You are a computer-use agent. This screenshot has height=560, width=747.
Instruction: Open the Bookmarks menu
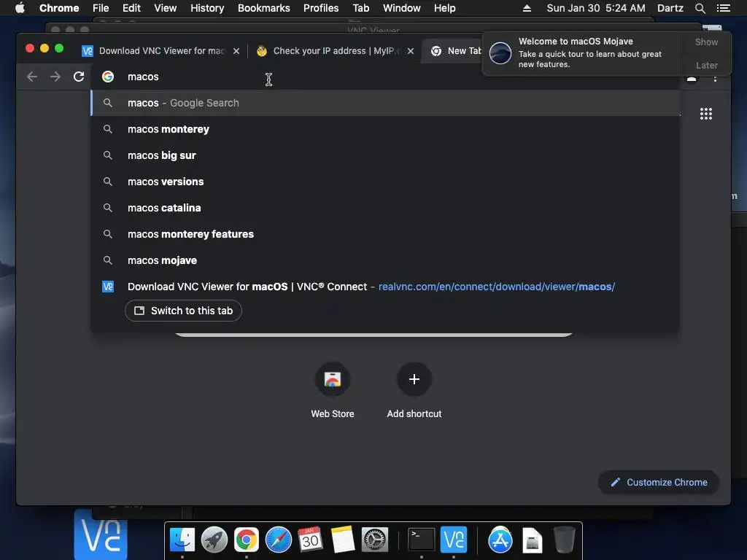point(264,8)
